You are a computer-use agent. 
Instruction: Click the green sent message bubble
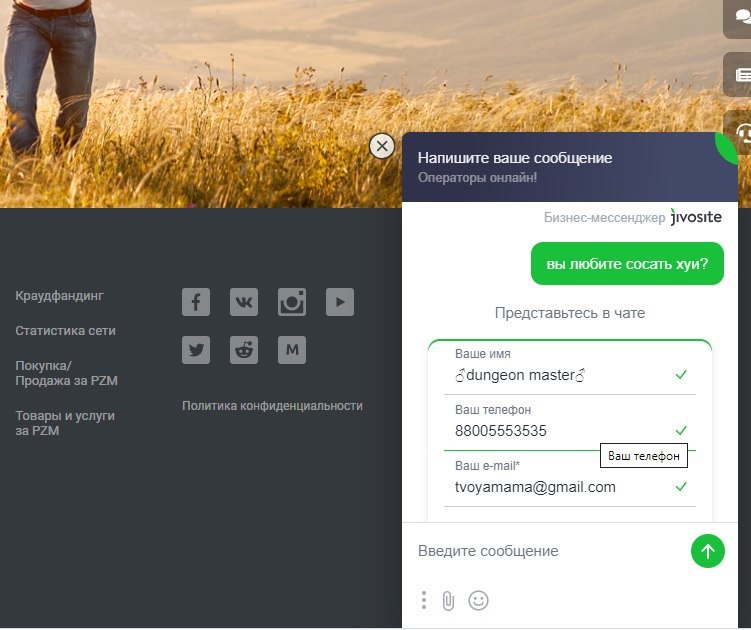(x=627, y=263)
